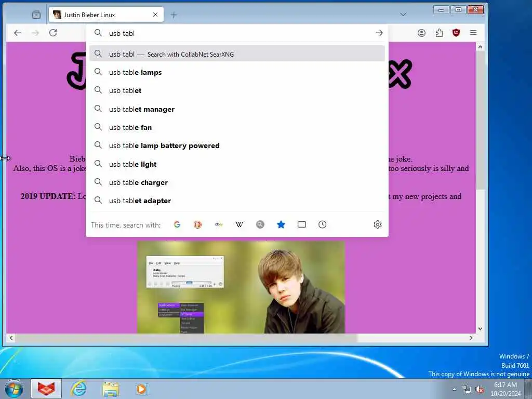Search this time with Google
This screenshot has width=532, height=399.
coord(177,224)
